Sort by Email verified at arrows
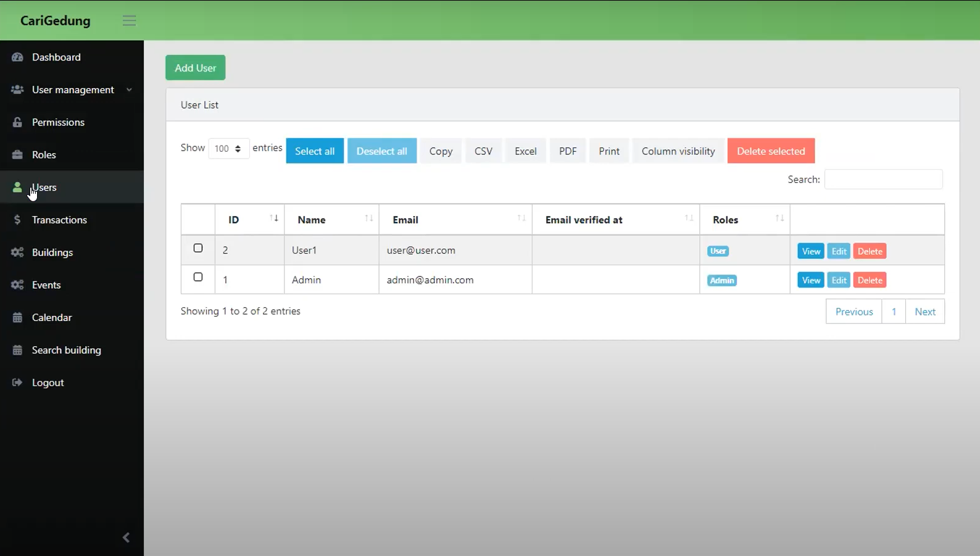Screen dimensions: 980x556 pos(689,218)
